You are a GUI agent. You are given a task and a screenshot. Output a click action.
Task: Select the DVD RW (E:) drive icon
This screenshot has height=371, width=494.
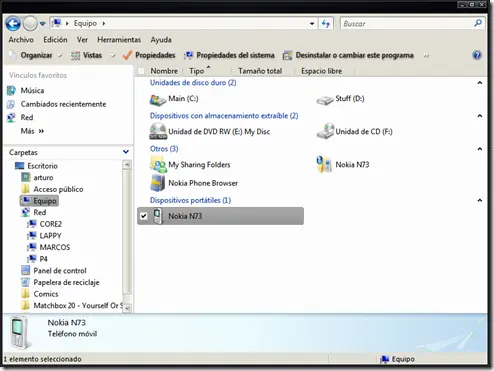tap(158, 131)
